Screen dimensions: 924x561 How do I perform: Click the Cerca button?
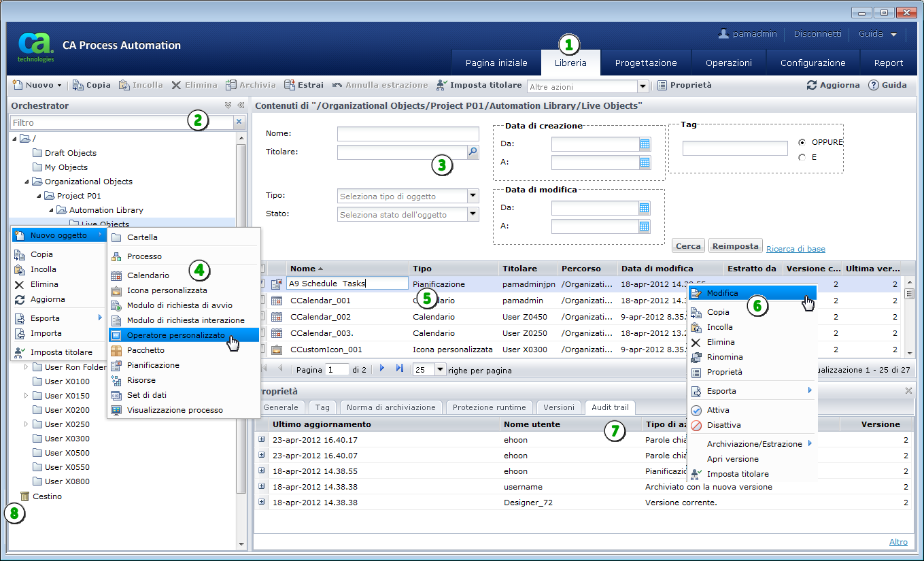tap(688, 246)
